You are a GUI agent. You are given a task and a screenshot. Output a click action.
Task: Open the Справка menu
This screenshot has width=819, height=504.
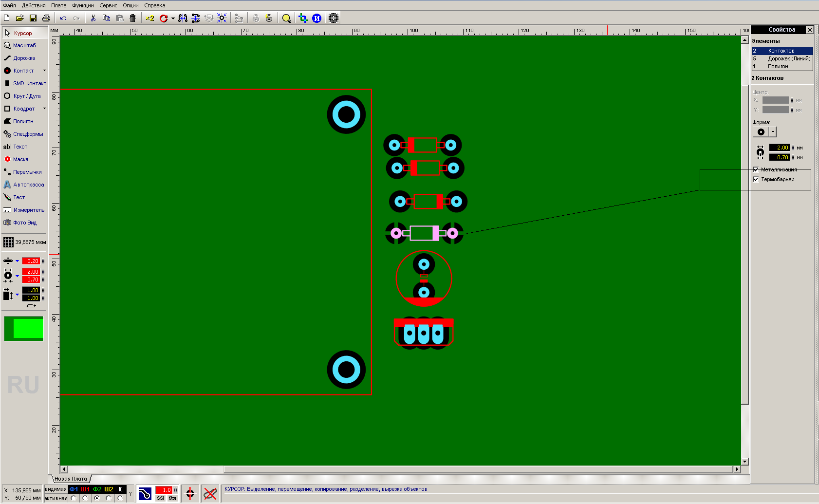155,5
